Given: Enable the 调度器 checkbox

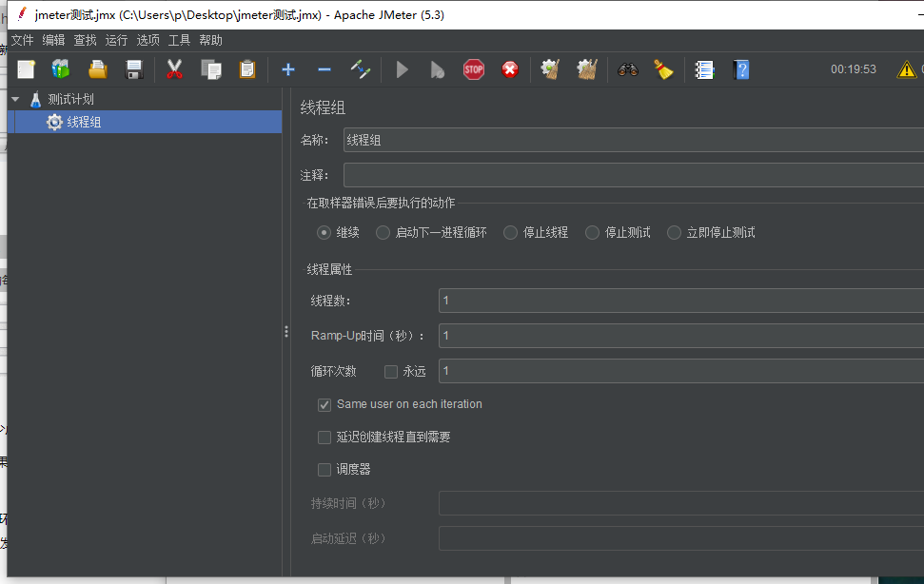Looking at the screenshot, I should (324, 470).
